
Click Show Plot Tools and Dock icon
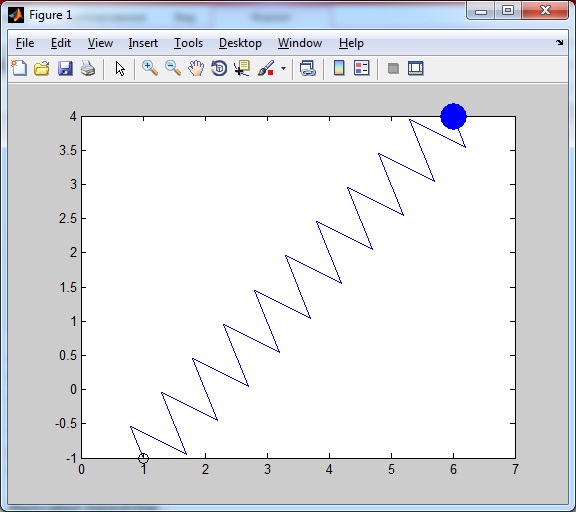tap(416, 68)
